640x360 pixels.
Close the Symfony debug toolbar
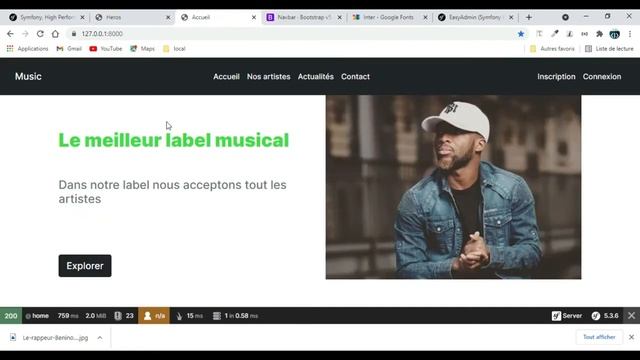coord(631,316)
